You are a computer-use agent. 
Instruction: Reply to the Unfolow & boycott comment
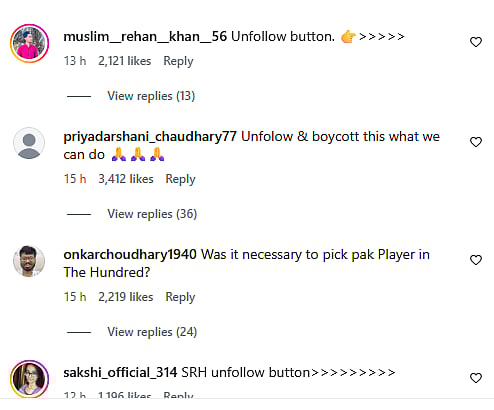[180, 179]
